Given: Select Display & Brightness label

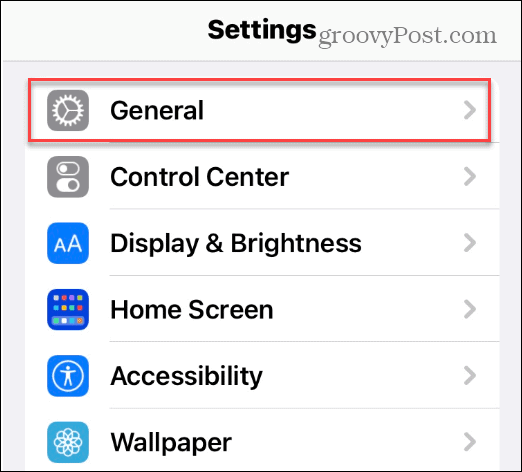Looking at the screenshot, I should coord(236,243).
